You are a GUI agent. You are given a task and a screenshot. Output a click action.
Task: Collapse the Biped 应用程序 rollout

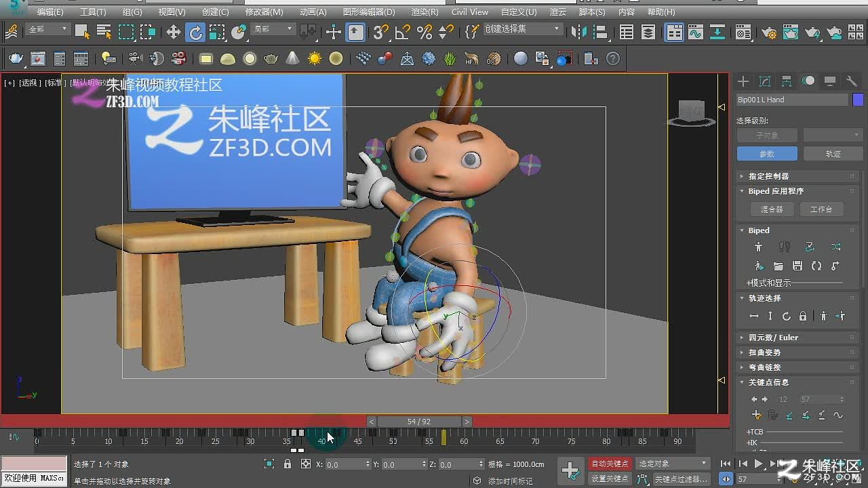click(797, 191)
